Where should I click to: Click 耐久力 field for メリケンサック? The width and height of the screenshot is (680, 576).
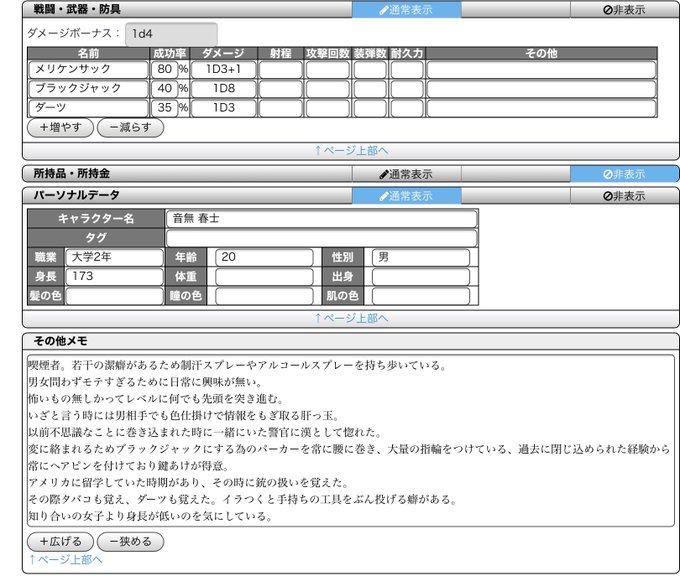click(407, 69)
